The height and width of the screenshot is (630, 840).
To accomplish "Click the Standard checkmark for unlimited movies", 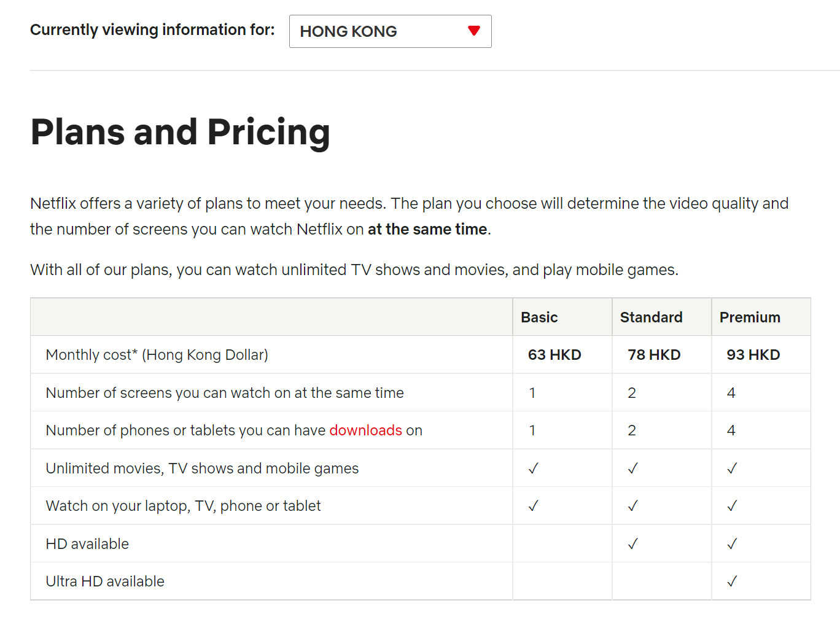I will [x=632, y=469].
